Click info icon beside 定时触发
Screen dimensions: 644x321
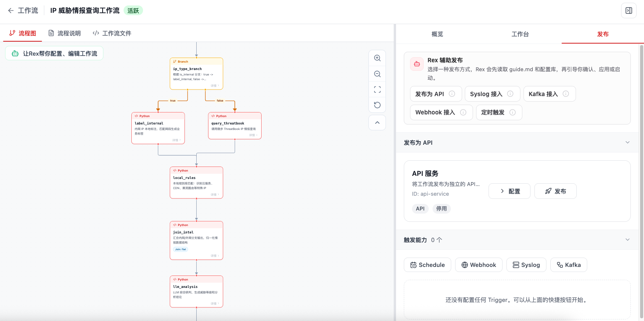pos(513,112)
